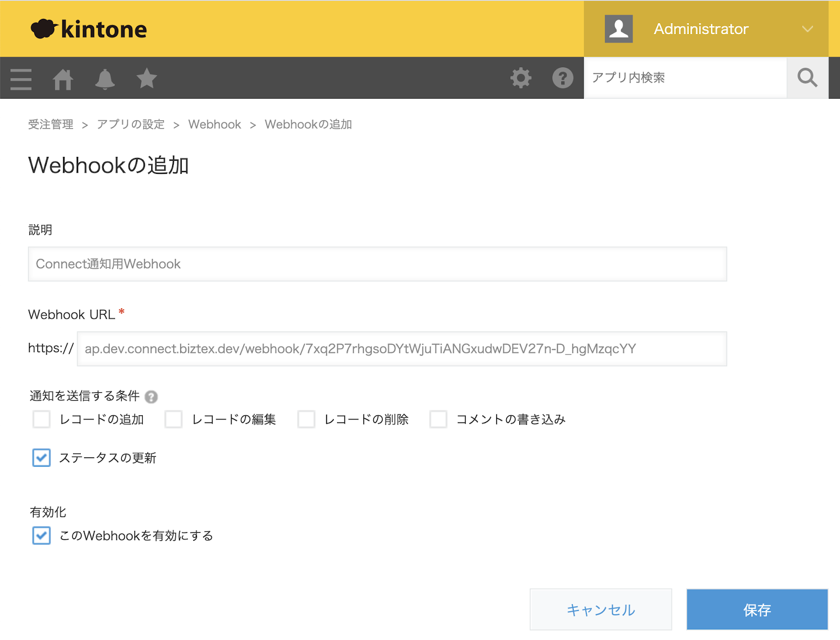840x640 pixels.
Task: Check the レコードの追加 checkbox
Action: (x=41, y=419)
